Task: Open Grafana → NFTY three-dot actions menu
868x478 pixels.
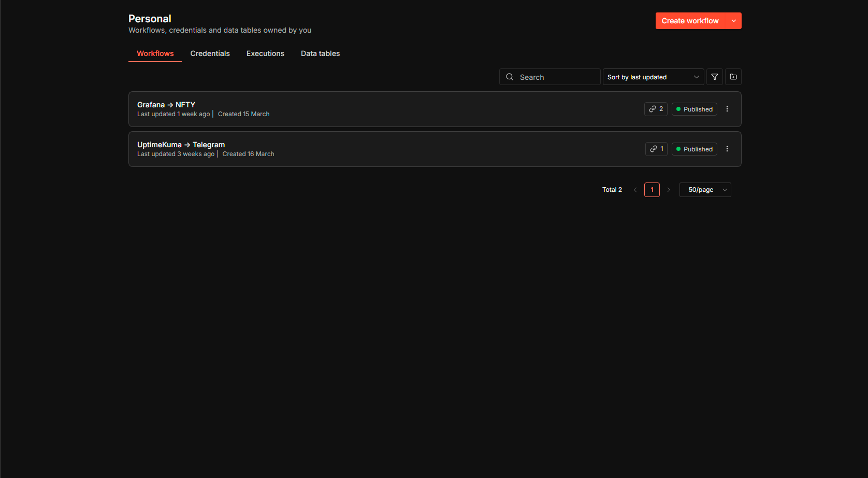Action: 727,109
